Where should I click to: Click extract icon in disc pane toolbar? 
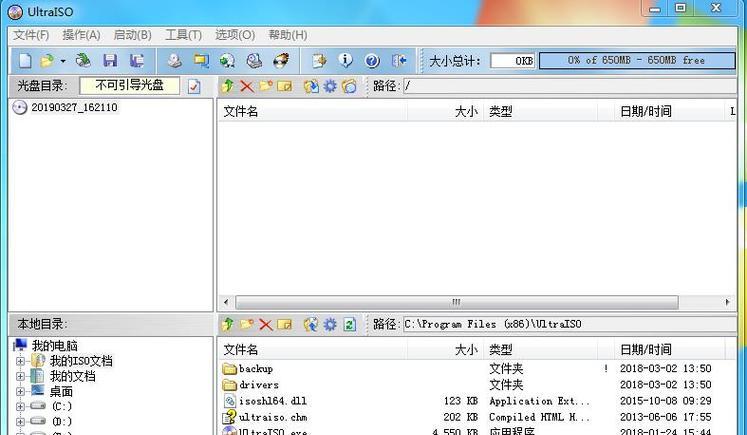click(311, 86)
